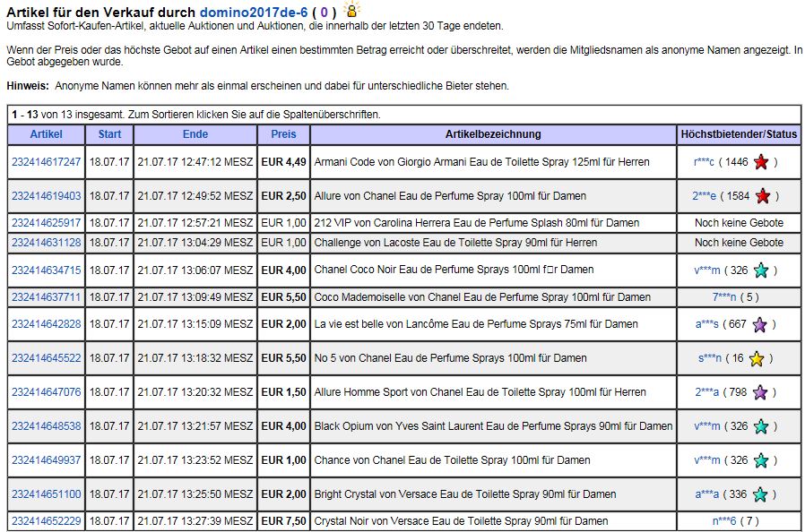The width and height of the screenshot is (805, 532).
Task: Click yellow star next to s***n (16)
Action: (x=757, y=358)
